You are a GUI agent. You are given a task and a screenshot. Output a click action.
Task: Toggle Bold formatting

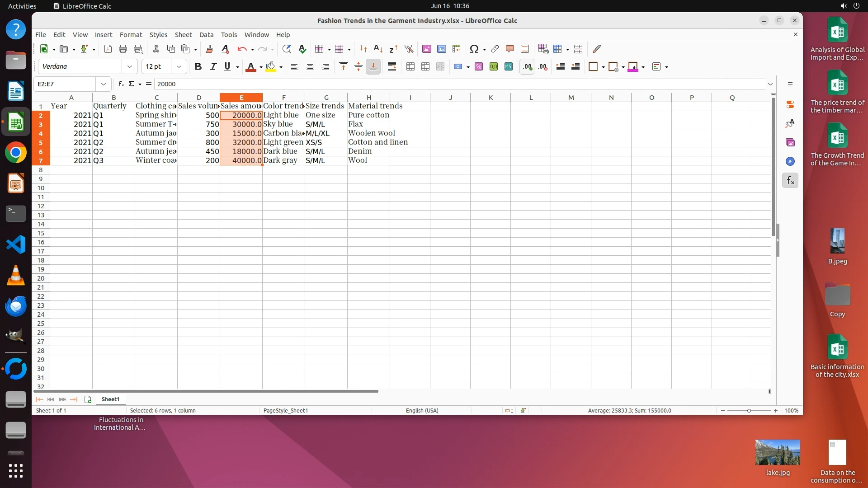click(198, 67)
